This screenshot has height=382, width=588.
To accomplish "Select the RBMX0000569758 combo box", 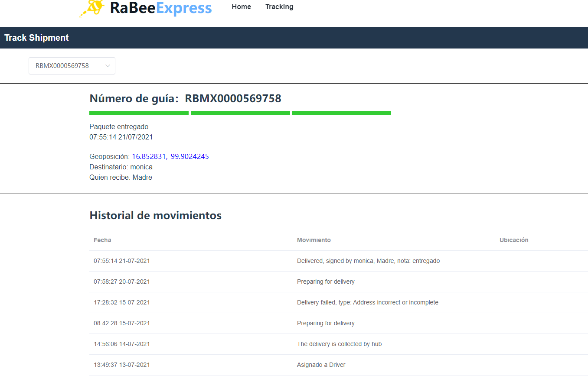I will coord(65,66).
